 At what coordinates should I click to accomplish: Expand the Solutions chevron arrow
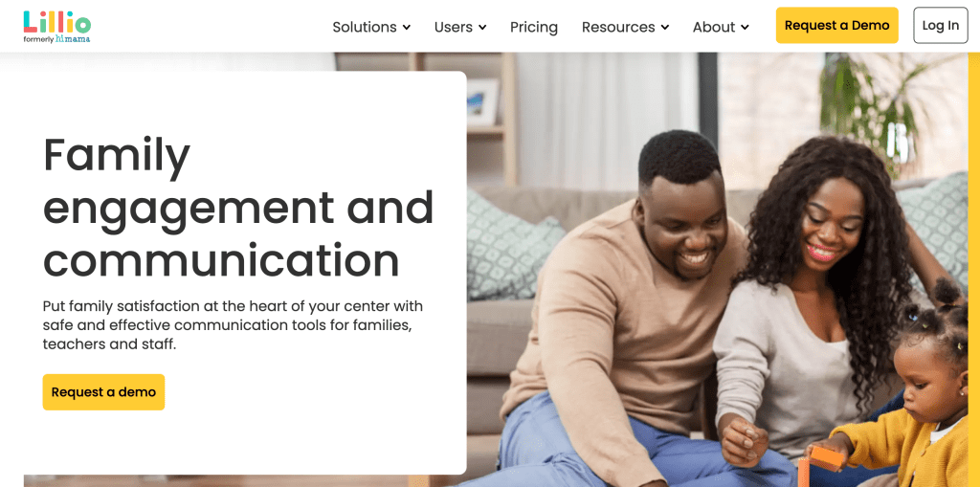pos(406,28)
